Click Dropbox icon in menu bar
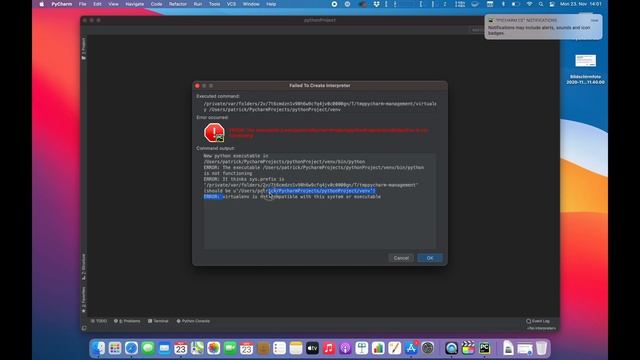Screen dimensions: 640x360 tap(376, 4)
